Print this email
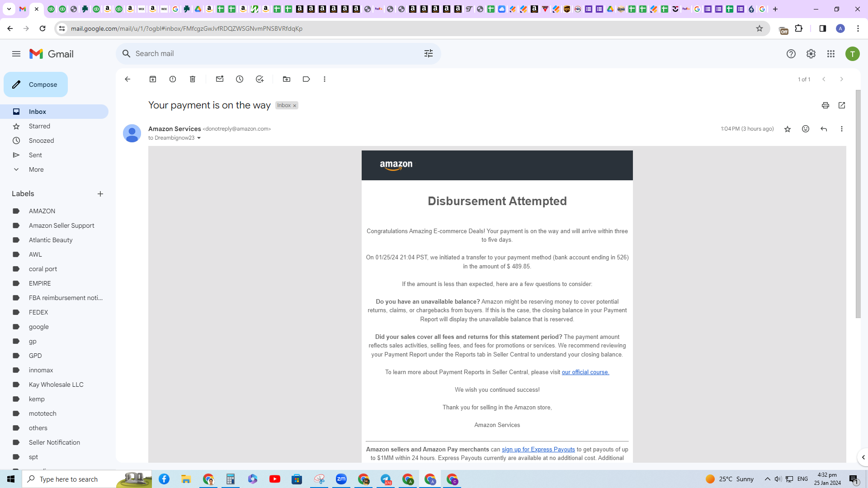The height and width of the screenshot is (488, 868). 826,105
